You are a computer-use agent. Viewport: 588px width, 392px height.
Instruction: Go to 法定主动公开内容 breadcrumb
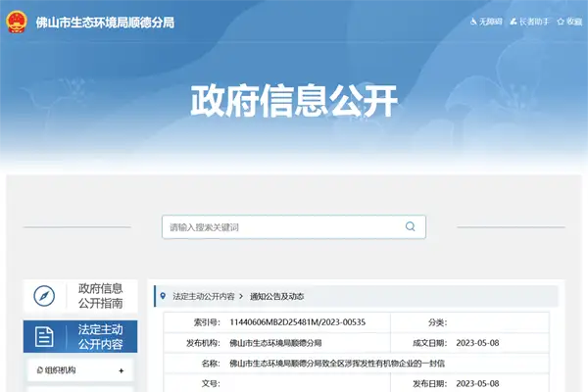[204, 296]
